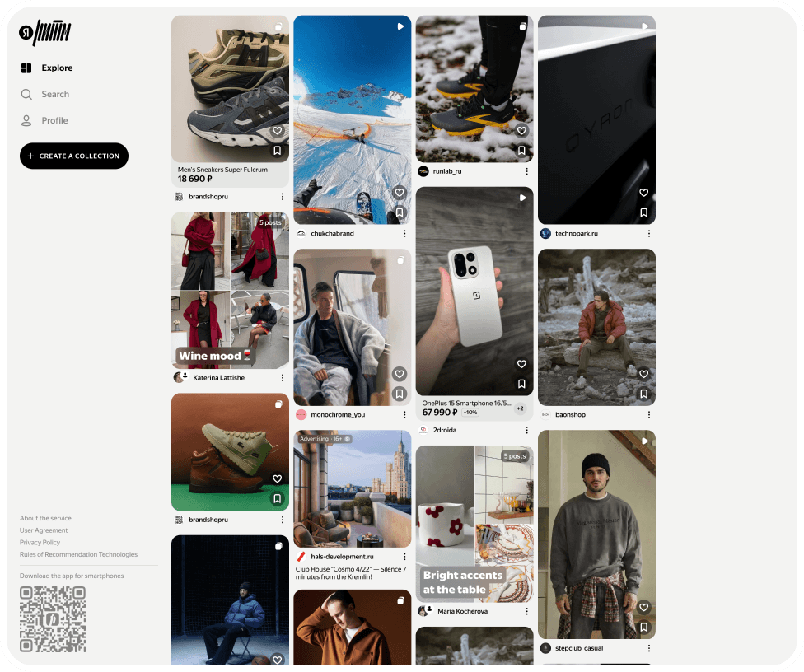Screen dimensions: 804x672
Task: Open options menu for brandshopru sneakers post
Action: pos(283,197)
